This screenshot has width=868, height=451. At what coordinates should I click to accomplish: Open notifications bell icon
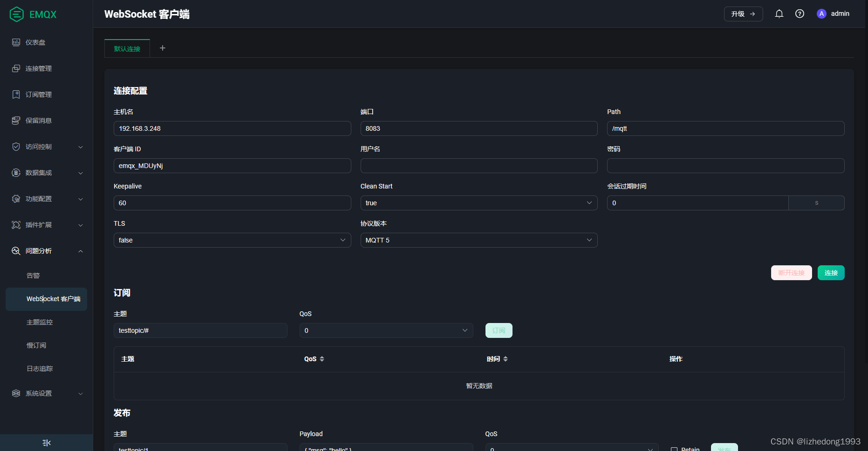tap(779, 14)
